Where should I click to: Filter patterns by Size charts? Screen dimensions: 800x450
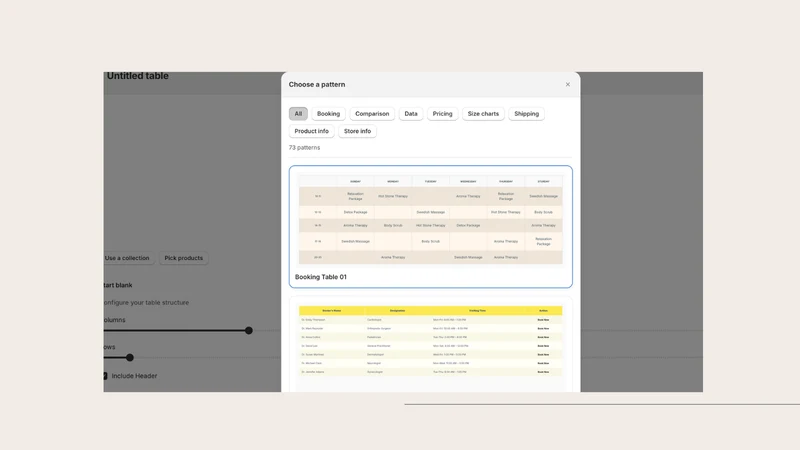(483, 114)
